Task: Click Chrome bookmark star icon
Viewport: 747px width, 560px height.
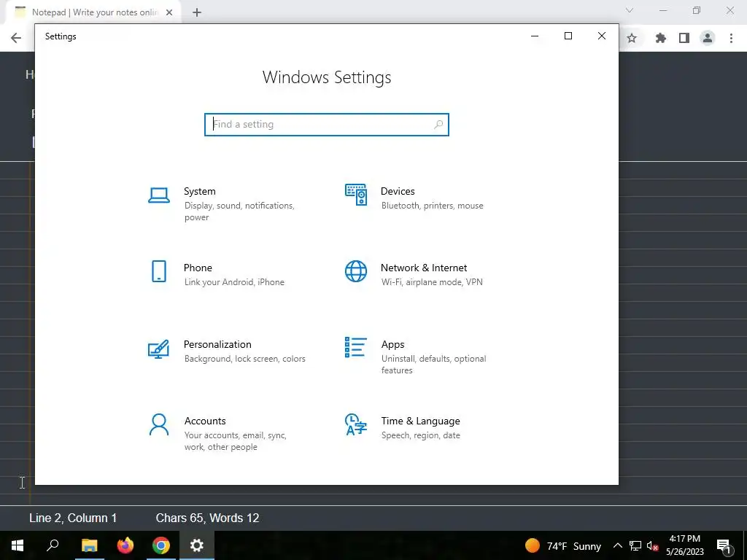Action: coord(632,38)
